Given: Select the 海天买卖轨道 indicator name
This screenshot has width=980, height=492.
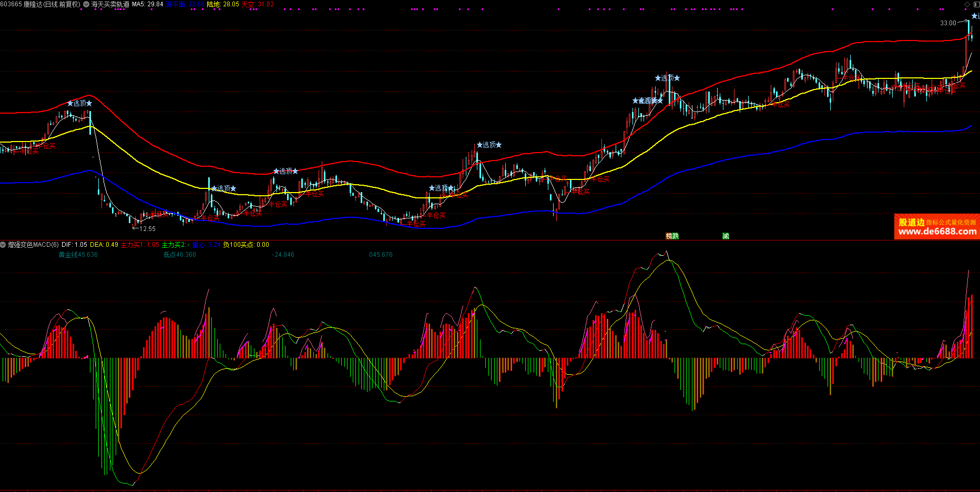Looking at the screenshot, I should [x=110, y=4].
